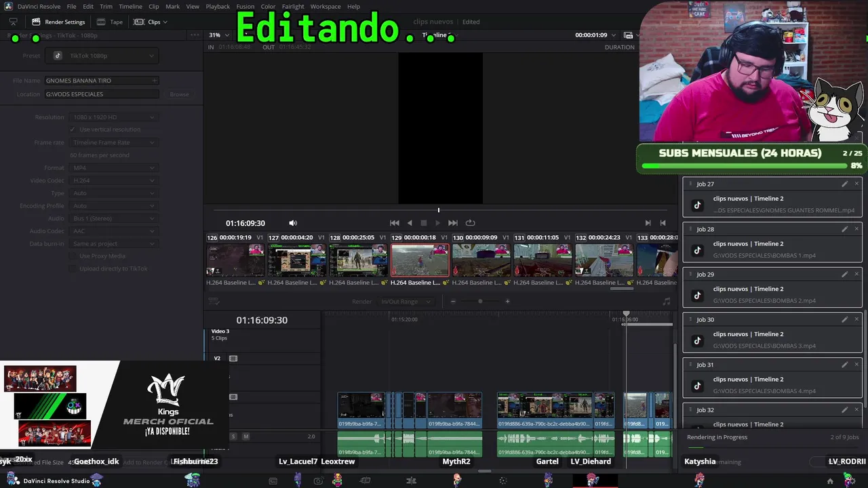Enable Upload directly to TikTok checkbox
The image size is (868, 488).
click(x=73, y=269)
